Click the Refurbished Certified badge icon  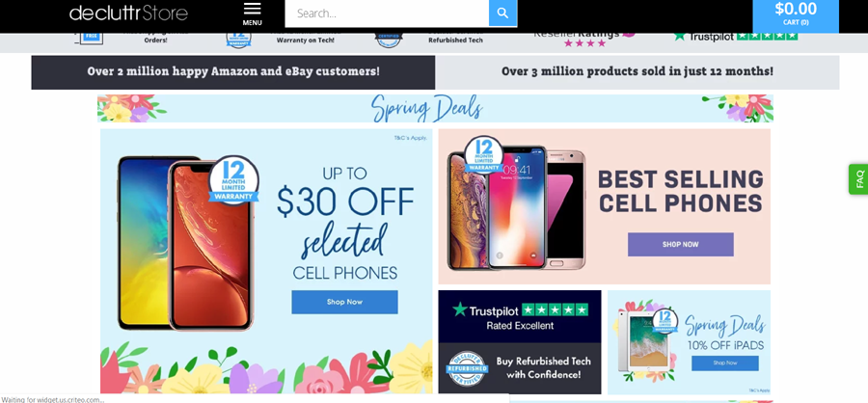point(467,368)
